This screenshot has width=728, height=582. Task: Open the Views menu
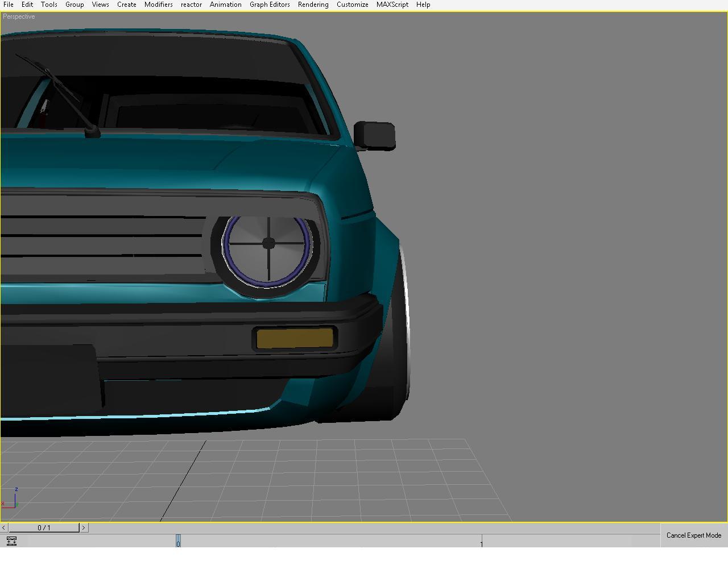click(x=100, y=5)
